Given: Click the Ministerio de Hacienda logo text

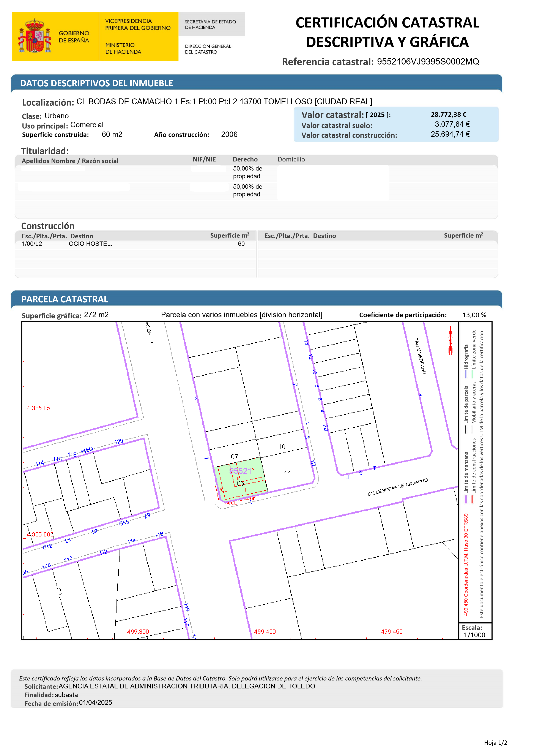Looking at the screenshot, I should pos(123,48).
